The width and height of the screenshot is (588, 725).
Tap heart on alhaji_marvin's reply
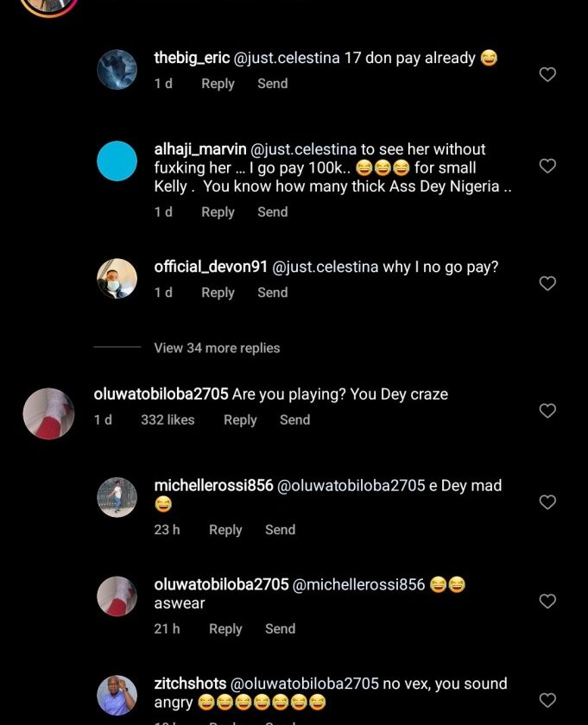(x=547, y=165)
